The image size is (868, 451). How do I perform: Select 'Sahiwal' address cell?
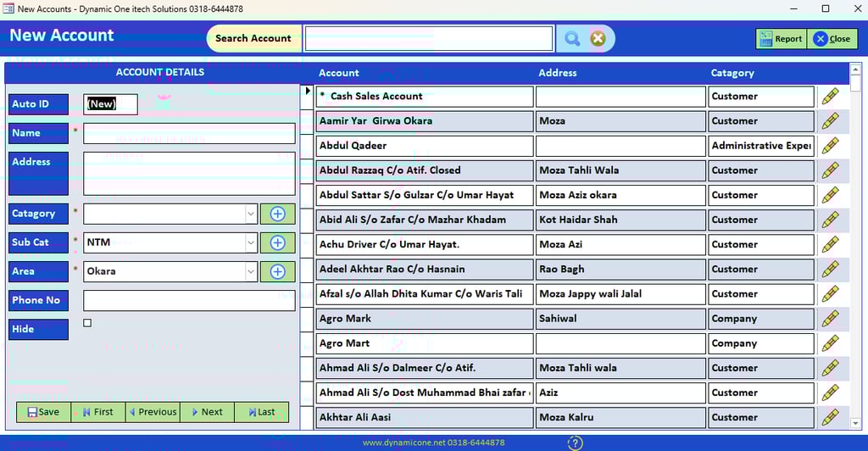[x=620, y=319]
